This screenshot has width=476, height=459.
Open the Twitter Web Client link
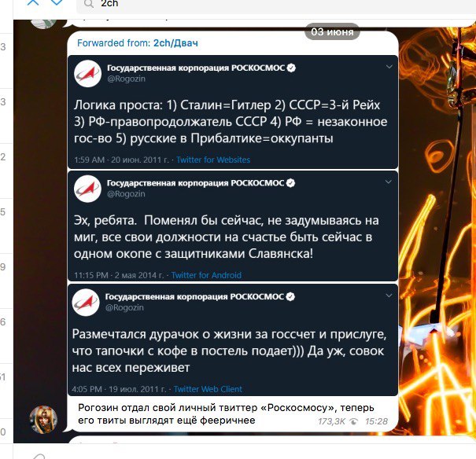(208, 389)
